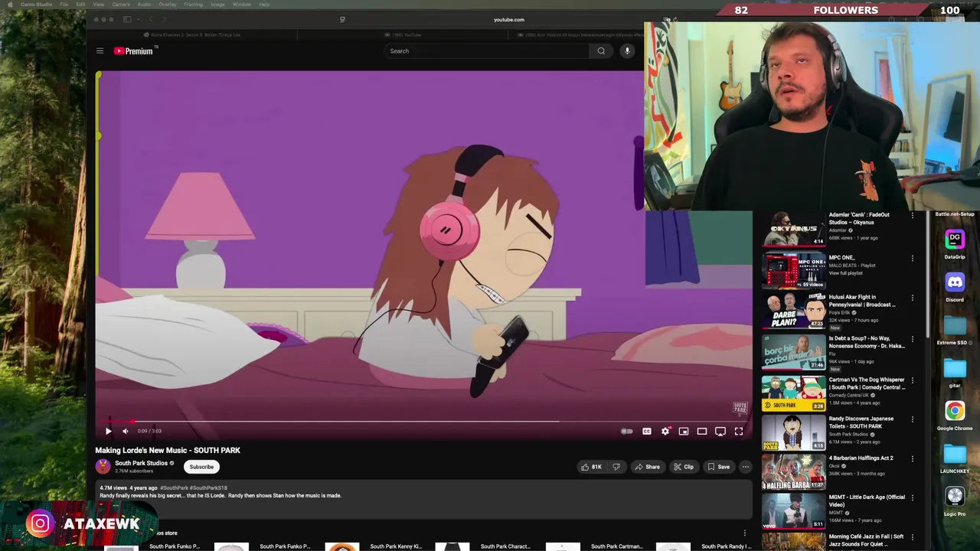Mute the video with speaker icon
The width and height of the screenshot is (980, 551).
click(126, 431)
